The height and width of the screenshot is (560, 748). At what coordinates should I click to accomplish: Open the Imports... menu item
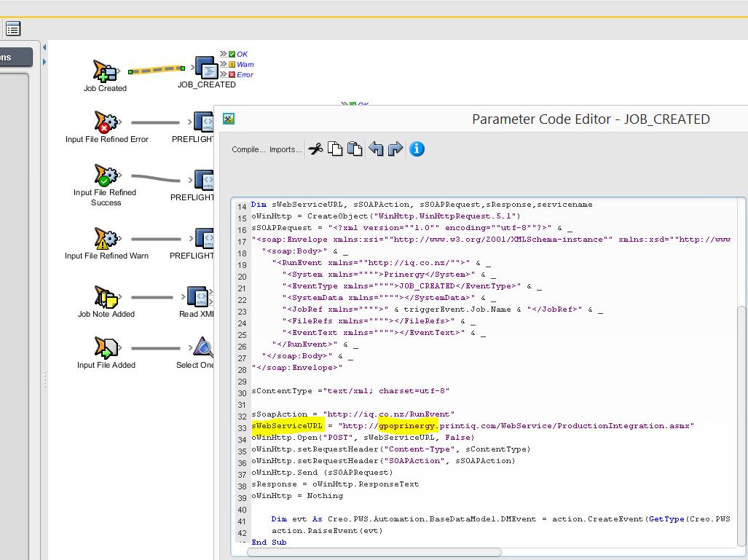[286, 150]
